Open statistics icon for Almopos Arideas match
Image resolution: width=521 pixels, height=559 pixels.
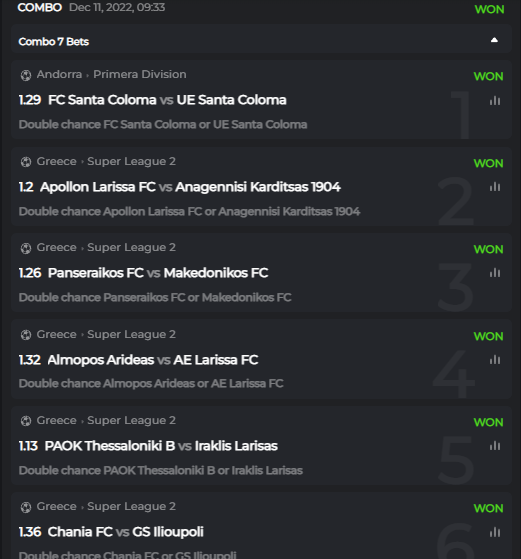pos(495,360)
